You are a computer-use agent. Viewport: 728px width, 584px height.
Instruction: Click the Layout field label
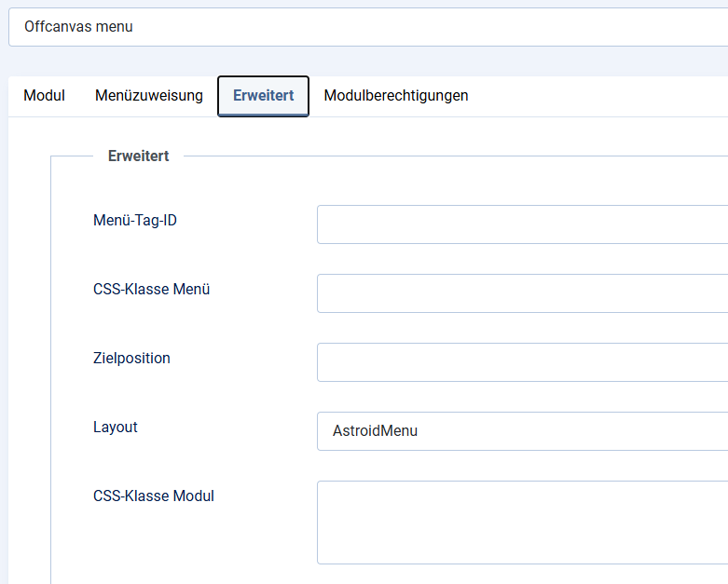(x=116, y=428)
